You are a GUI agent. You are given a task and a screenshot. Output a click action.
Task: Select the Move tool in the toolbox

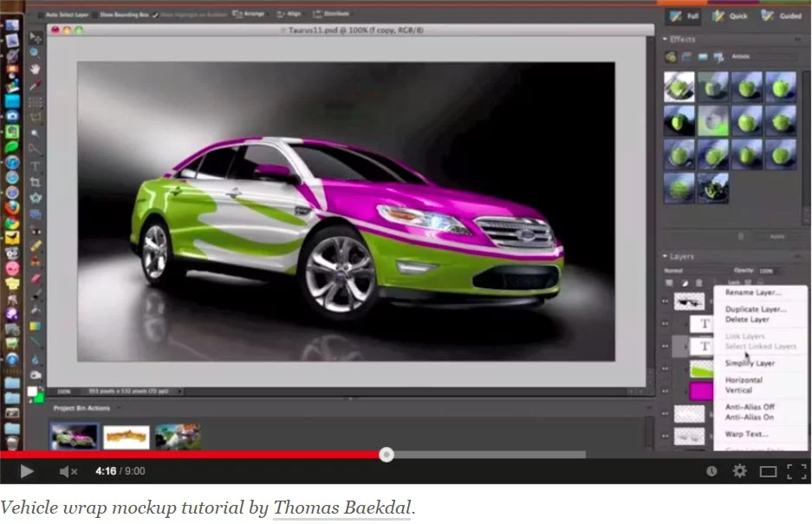[36, 38]
